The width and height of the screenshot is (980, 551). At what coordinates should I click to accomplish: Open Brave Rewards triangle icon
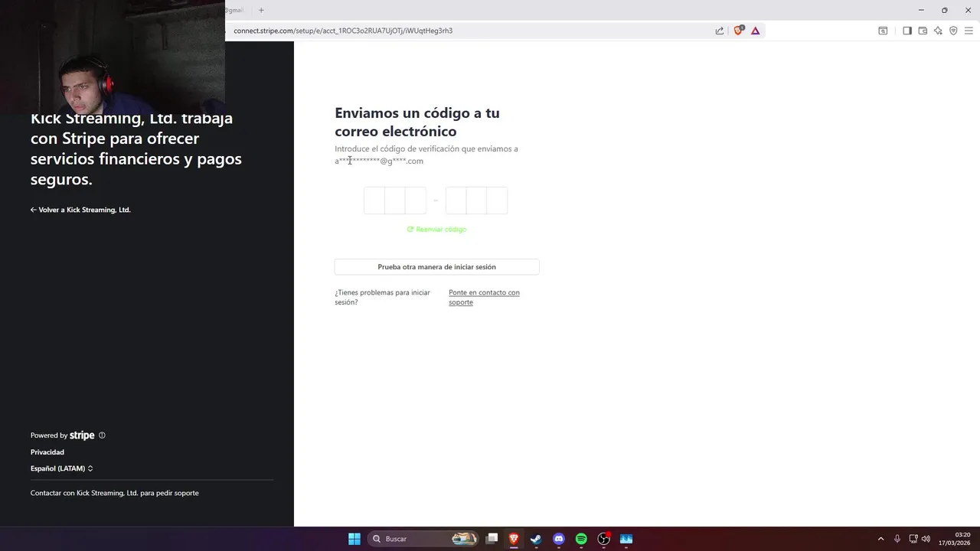(x=756, y=31)
